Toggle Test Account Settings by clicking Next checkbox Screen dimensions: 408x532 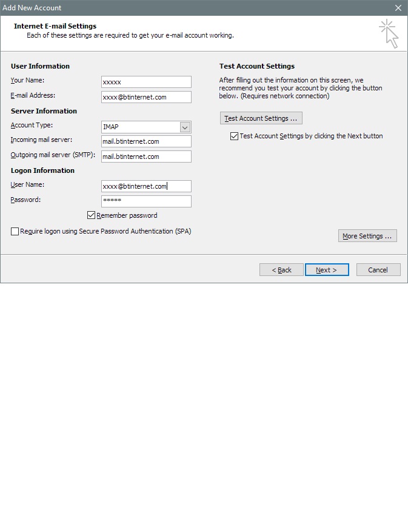point(235,136)
